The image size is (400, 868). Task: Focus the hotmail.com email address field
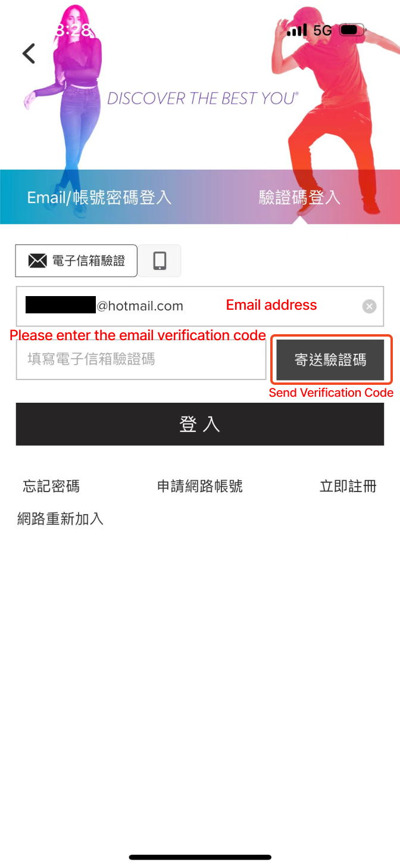(200, 306)
